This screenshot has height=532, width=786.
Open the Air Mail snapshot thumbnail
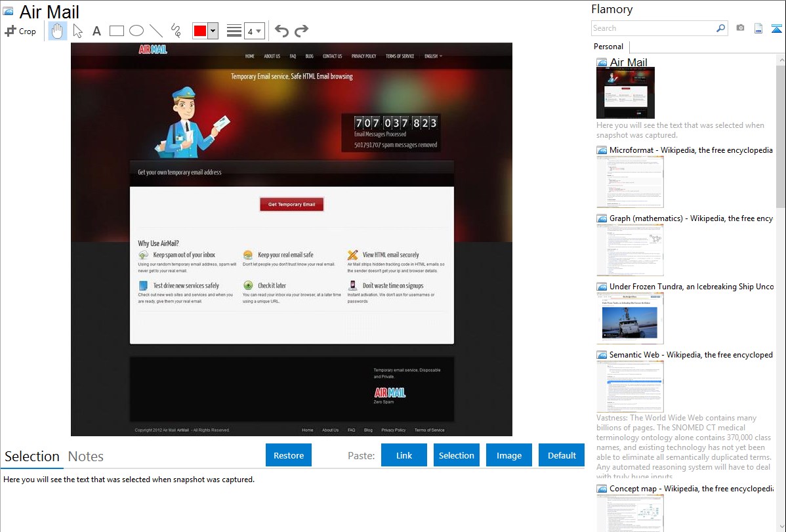coord(626,92)
